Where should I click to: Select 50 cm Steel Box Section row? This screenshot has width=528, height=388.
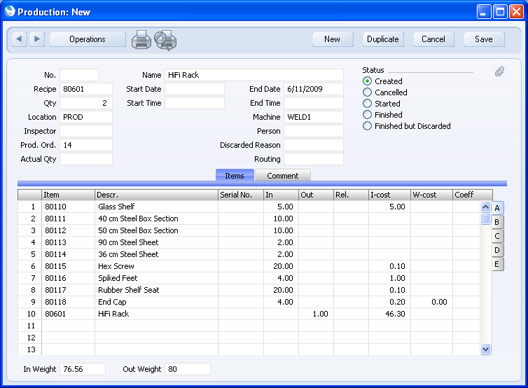[249, 231]
